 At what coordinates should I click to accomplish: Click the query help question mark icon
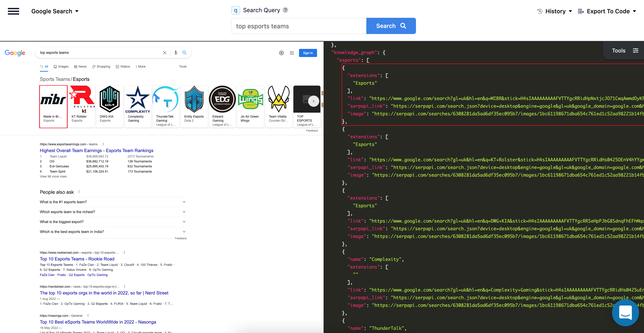tap(285, 10)
